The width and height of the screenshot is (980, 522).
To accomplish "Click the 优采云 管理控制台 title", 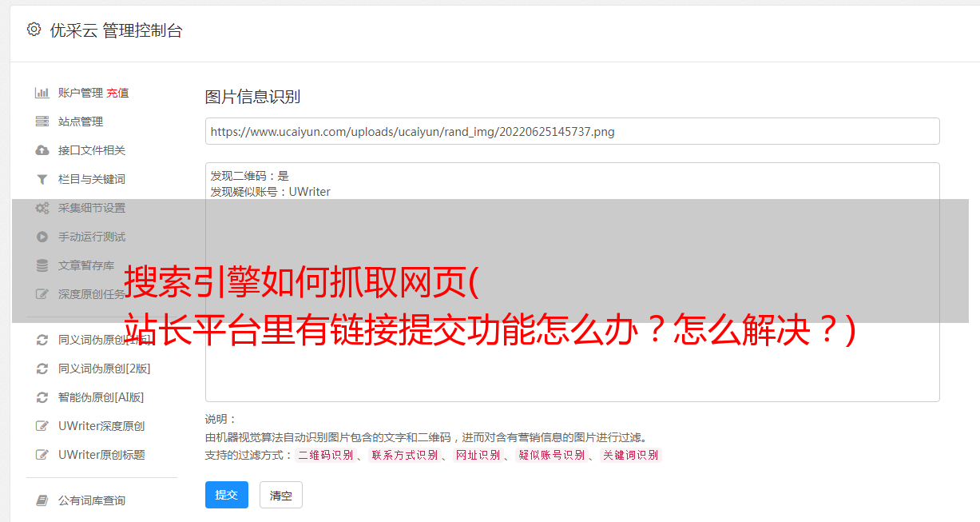I will pos(116,30).
